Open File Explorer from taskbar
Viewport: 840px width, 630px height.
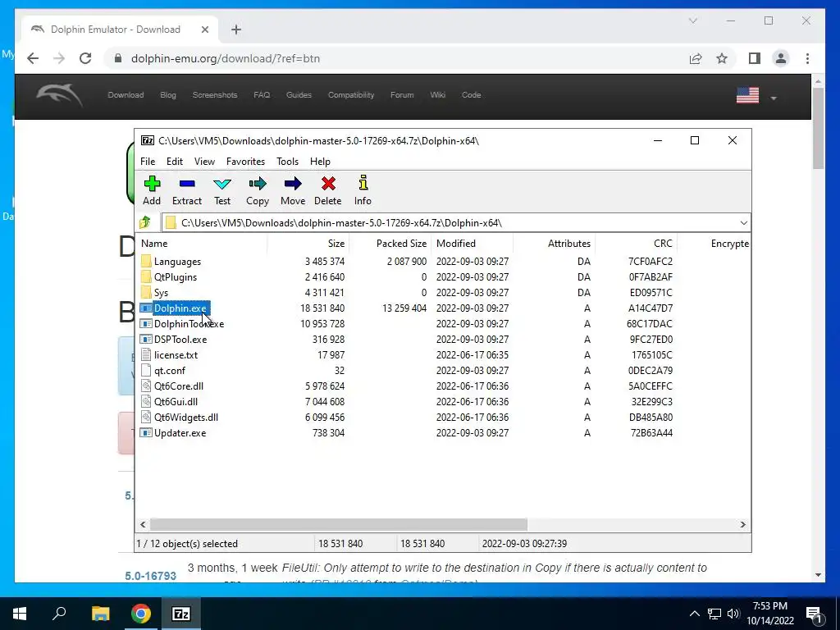tap(100, 614)
